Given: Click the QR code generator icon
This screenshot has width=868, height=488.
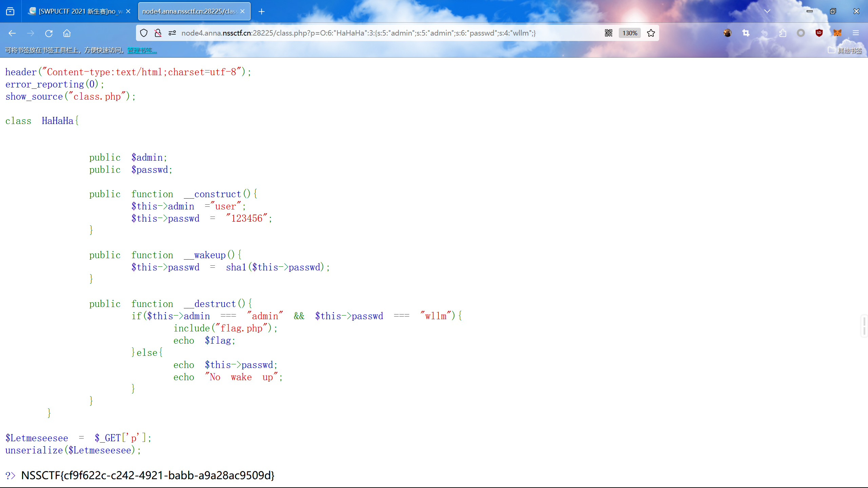Looking at the screenshot, I should pyautogui.click(x=608, y=33).
